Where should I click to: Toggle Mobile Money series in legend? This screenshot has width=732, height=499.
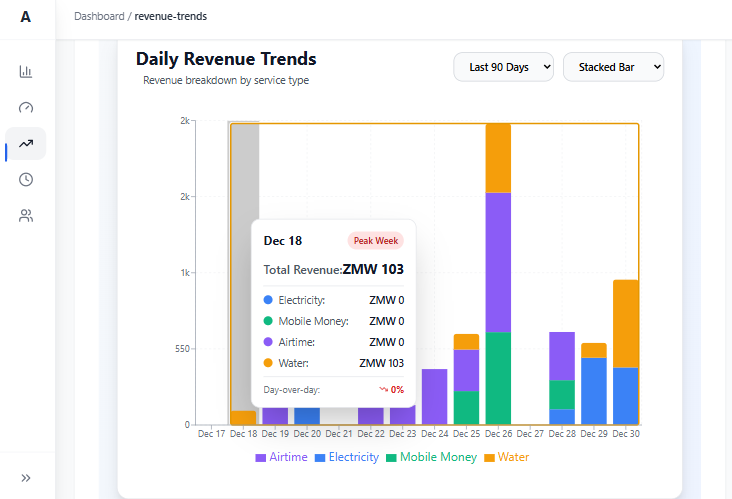coord(431,457)
